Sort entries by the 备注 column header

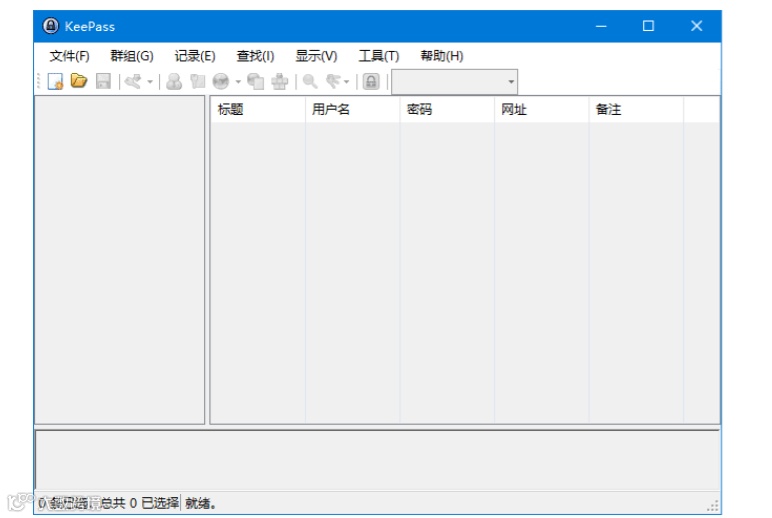click(x=636, y=109)
